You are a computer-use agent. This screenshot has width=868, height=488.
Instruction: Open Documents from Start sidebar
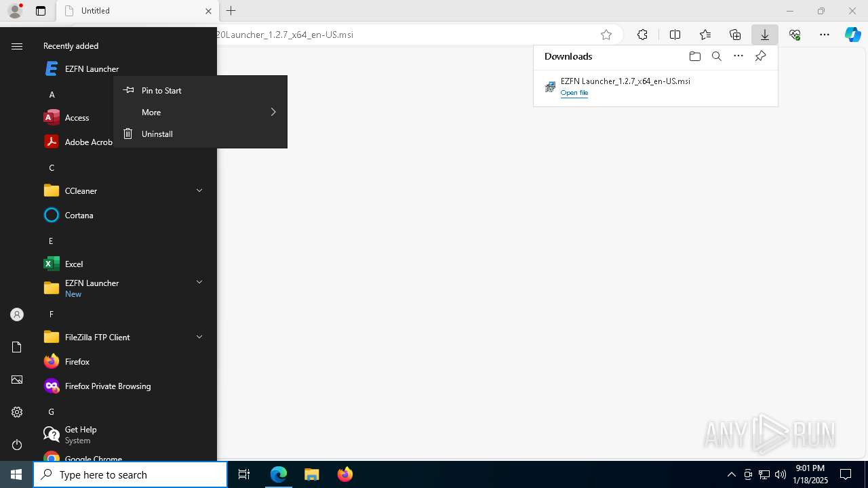pos(17,347)
